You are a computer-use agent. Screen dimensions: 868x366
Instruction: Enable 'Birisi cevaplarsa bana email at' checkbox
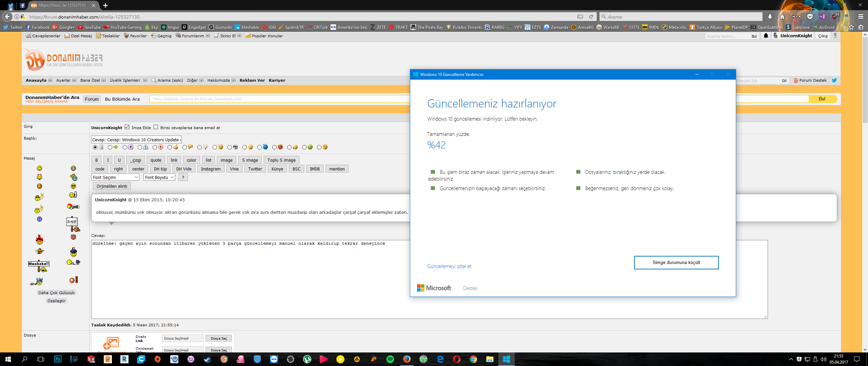(x=156, y=127)
